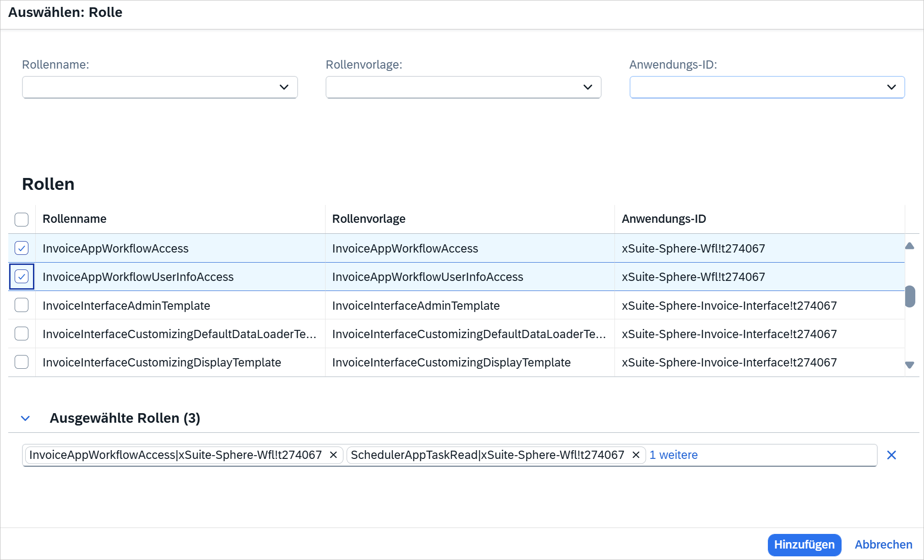Remove the SchedulerAppTaskRead token with its X icon
The width and height of the screenshot is (924, 560).
[636, 455]
